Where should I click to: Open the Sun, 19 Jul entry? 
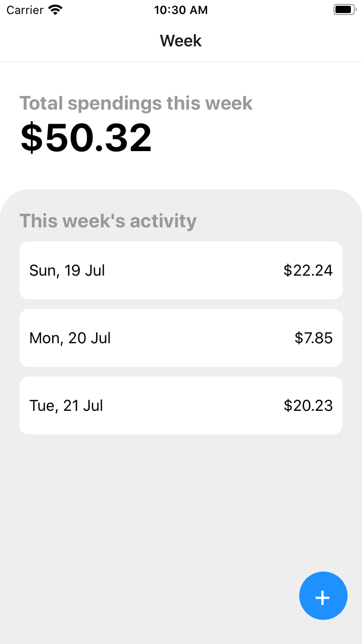click(181, 270)
